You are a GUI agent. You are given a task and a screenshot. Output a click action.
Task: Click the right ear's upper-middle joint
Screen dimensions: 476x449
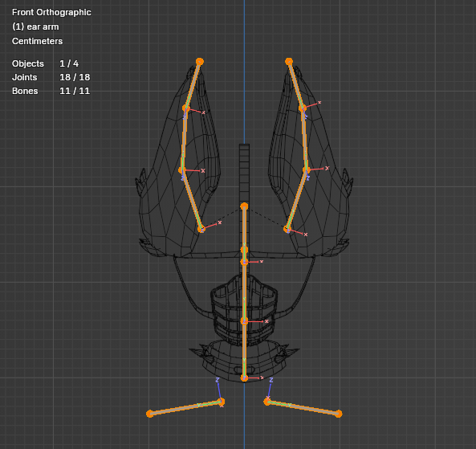coord(303,108)
